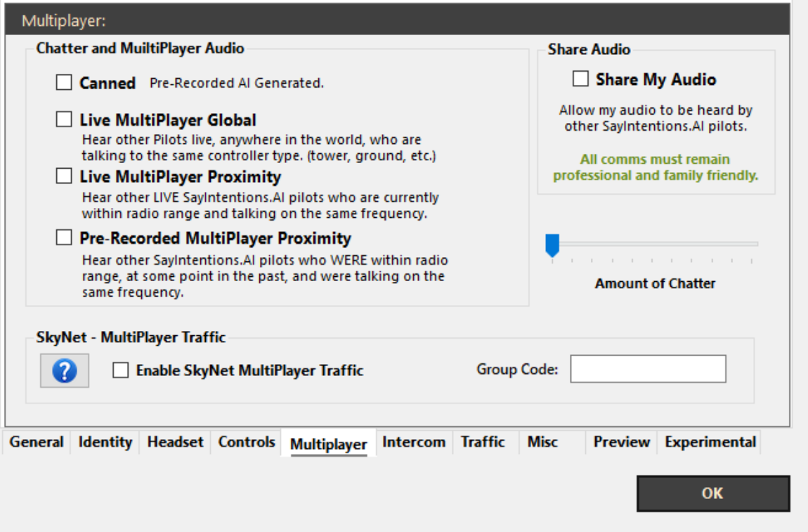Click the 'Pre-Recorded AI Generated.' description text
Image resolution: width=808 pixels, height=532 pixels.
click(x=237, y=83)
